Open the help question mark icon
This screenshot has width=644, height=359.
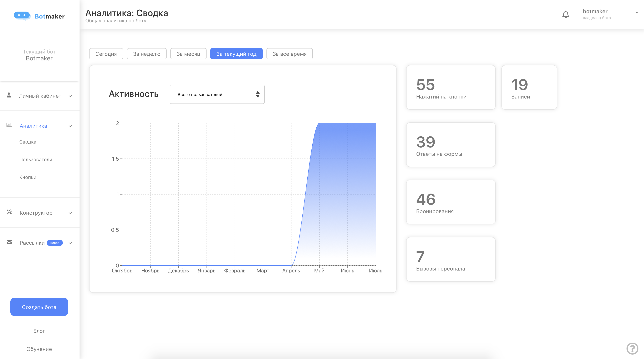coord(632,348)
